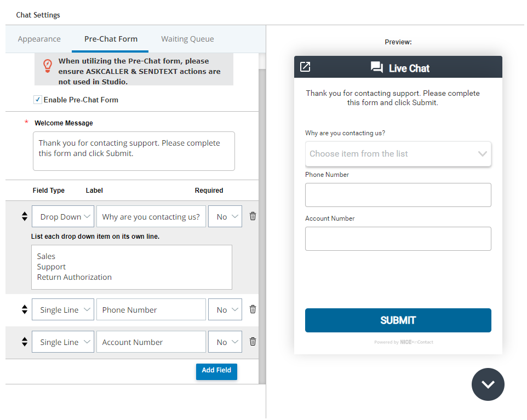
Task: Click the 'Support' list item text
Action: point(51,267)
